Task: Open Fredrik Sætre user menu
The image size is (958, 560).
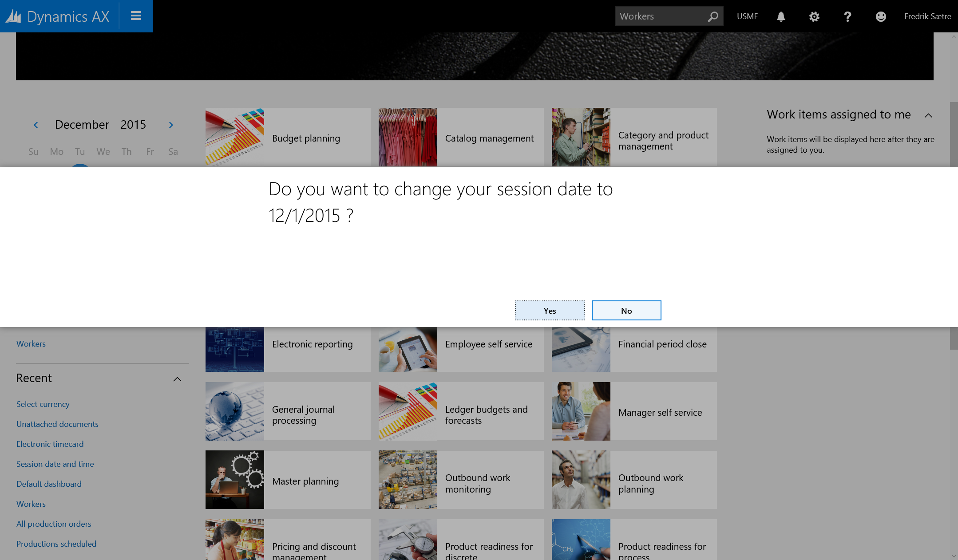Action: (x=927, y=16)
